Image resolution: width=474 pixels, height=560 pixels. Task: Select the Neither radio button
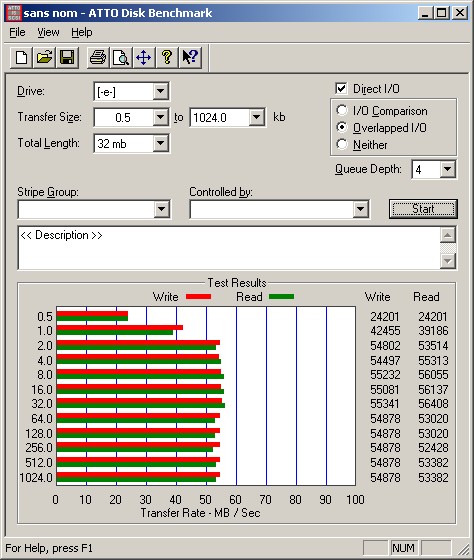pyautogui.click(x=342, y=144)
